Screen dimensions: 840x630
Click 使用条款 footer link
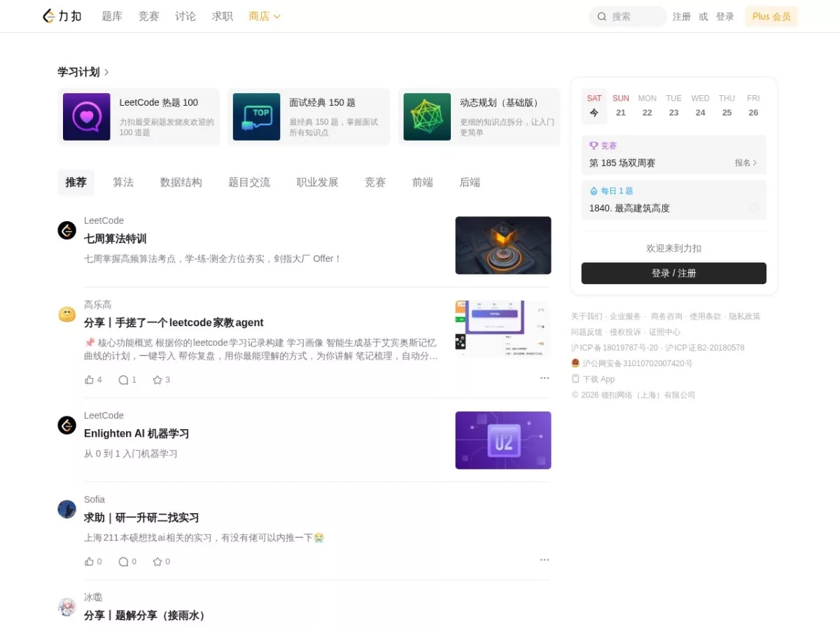pyautogui.click(x=706, y=316)
